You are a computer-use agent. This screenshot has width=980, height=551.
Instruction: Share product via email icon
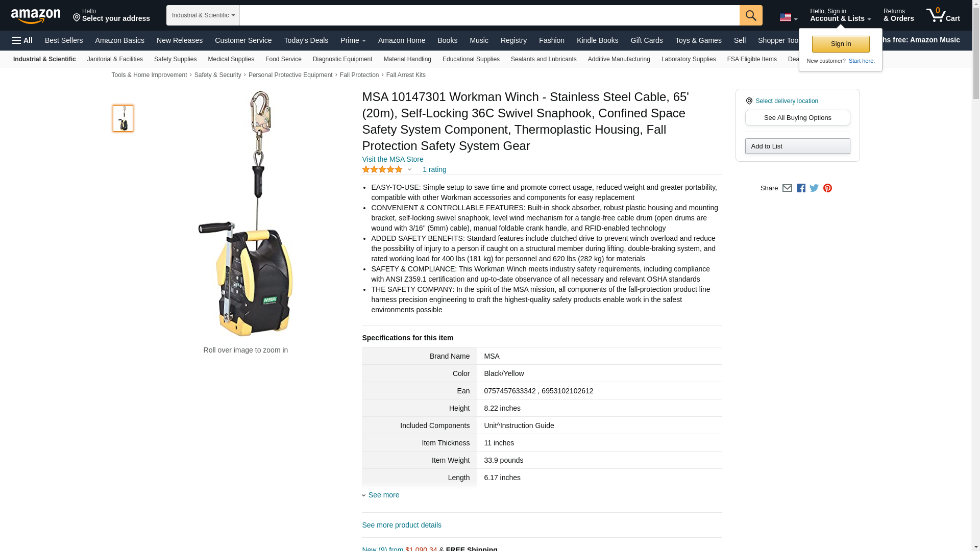point(787,188)
